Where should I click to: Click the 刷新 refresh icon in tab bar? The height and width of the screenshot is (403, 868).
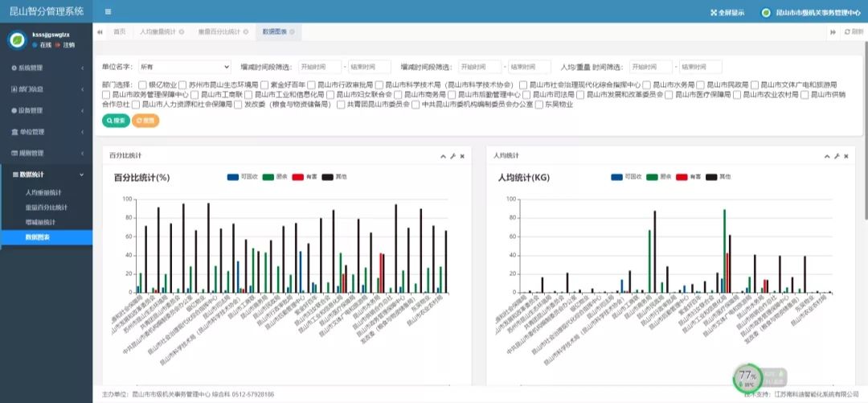(854, 31)
